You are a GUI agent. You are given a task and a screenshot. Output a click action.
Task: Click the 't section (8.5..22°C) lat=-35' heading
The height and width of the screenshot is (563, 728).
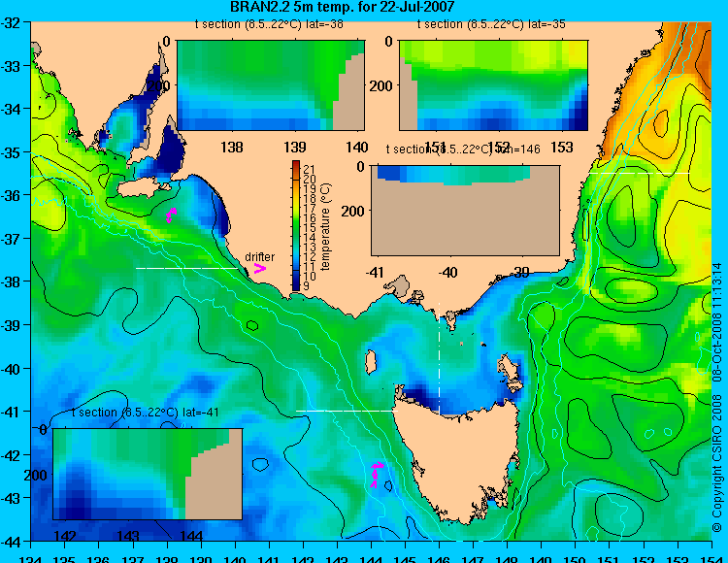(491, 24)
